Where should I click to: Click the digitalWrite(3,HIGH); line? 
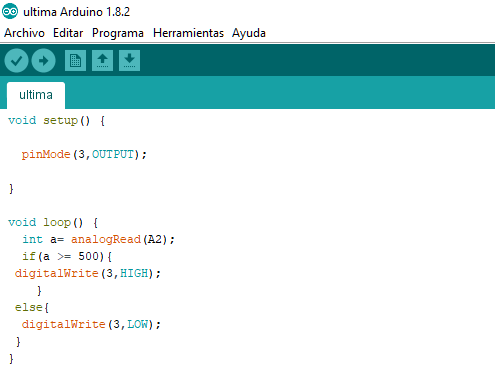[x=88, y=273]
